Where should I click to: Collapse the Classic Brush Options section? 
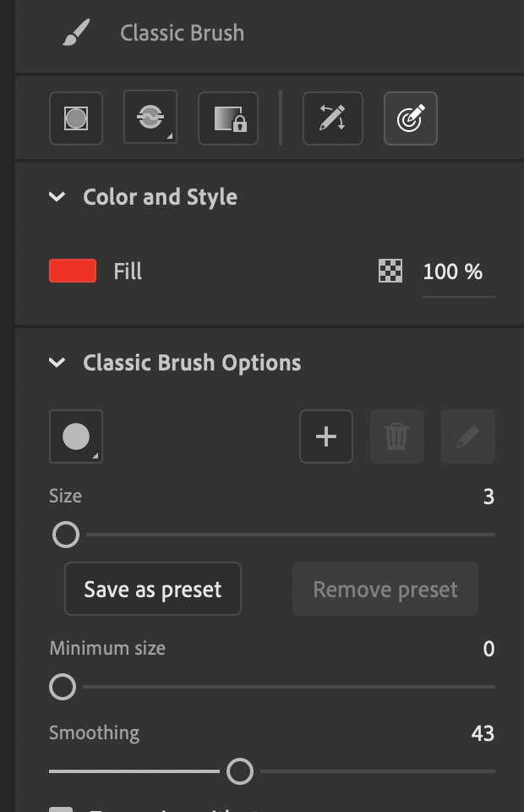click(x=57, y=362)
